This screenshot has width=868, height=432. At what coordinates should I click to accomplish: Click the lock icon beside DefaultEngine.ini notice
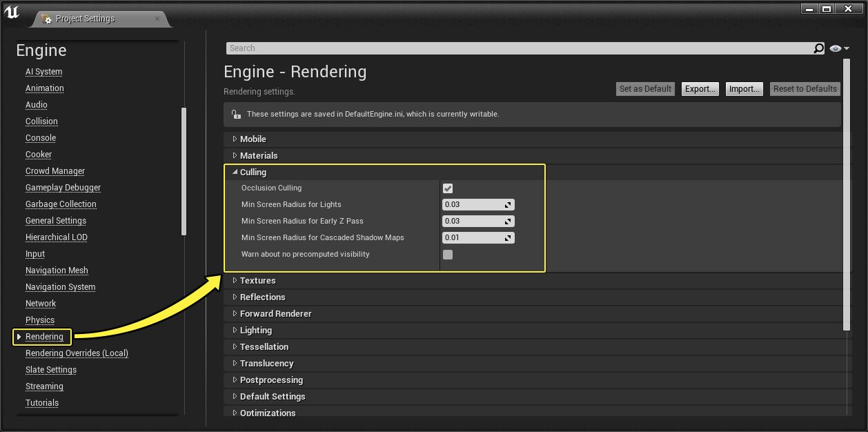[x=236, y=115]
